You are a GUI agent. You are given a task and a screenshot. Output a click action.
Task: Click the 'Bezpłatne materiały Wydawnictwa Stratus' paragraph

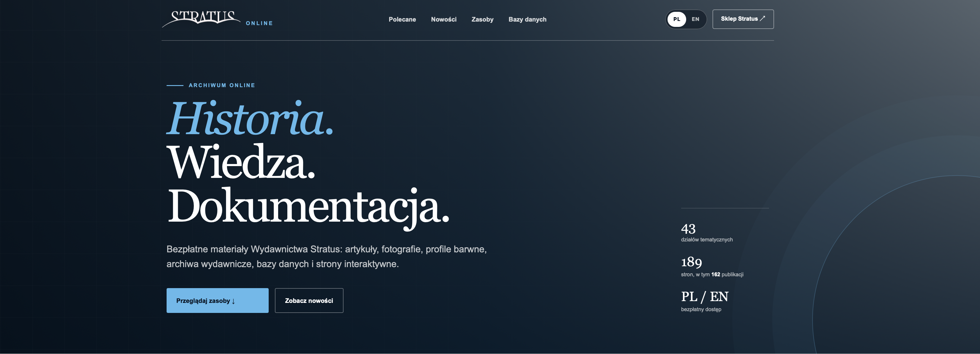[327, 256]
